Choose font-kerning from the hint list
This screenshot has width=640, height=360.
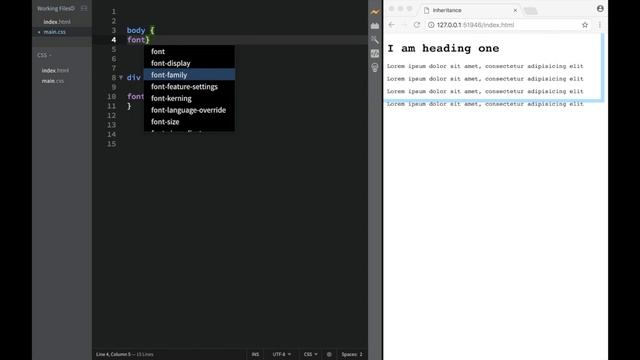pos(189,98)
